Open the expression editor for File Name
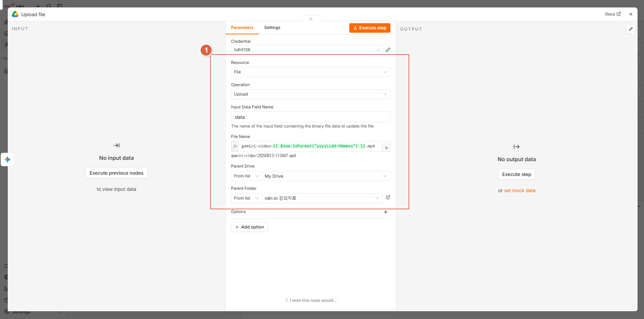 click(386, 148)
